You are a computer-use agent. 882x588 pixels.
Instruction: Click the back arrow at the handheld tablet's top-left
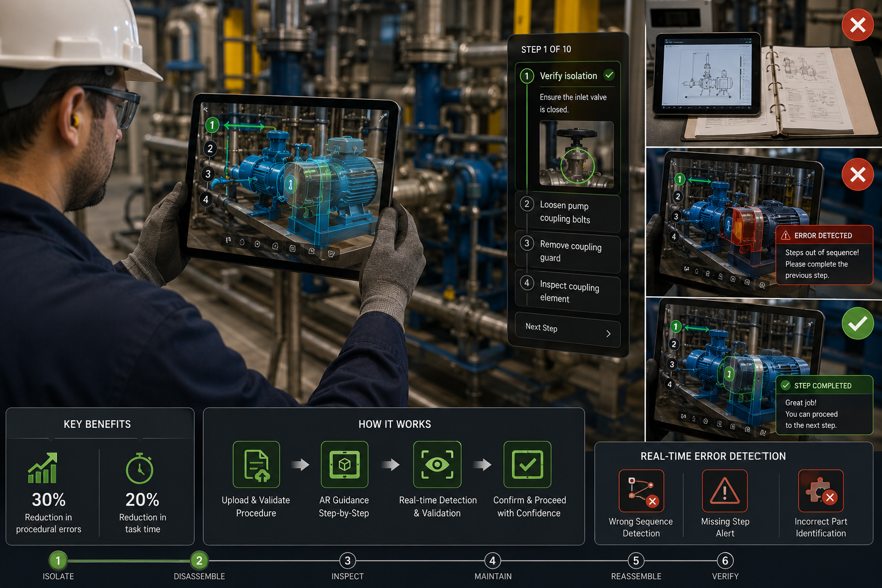click(x=206, y=109)
